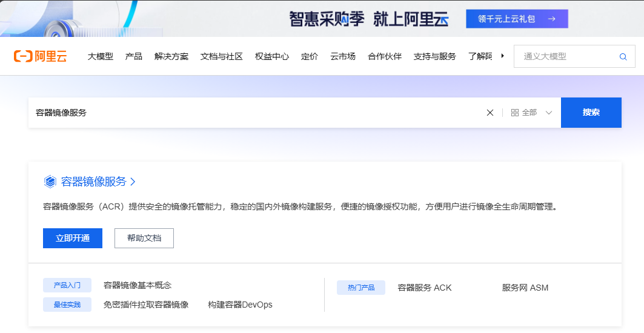Click the Aliyun logo in header
The height and width of the screenshot is (333, 644).
(40, 56)
